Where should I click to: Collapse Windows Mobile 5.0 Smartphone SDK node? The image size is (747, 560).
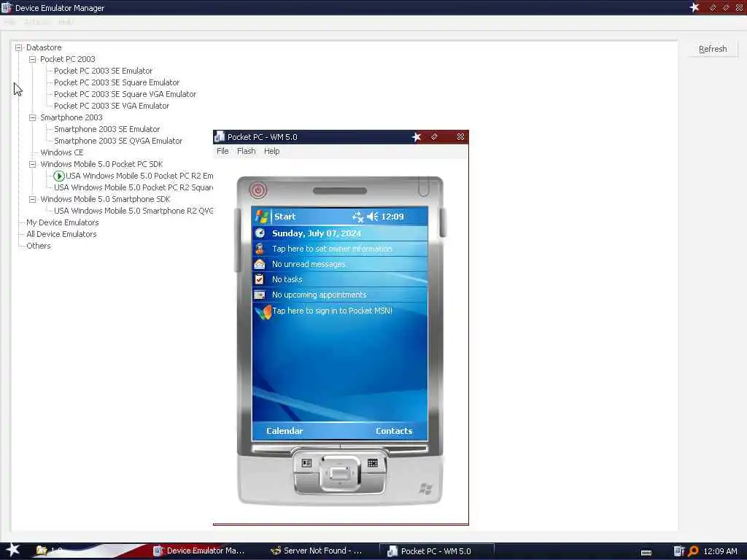tap(32, 200)
